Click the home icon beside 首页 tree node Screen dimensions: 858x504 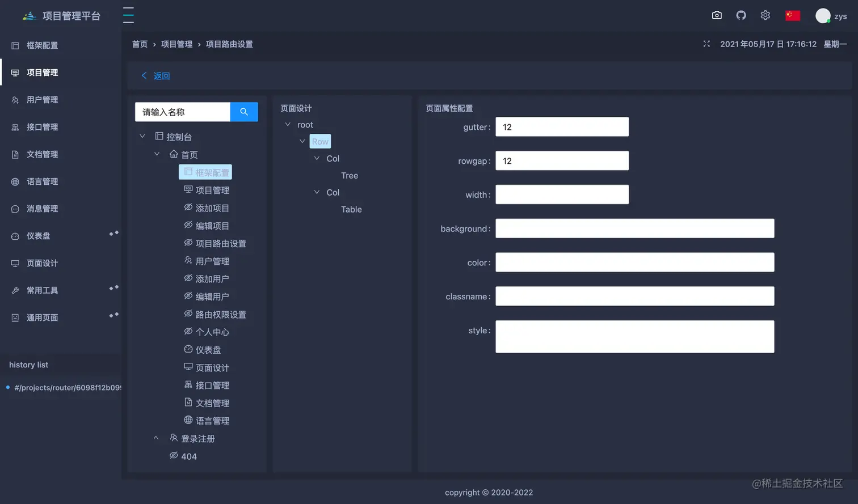click(x=174, y=154)
